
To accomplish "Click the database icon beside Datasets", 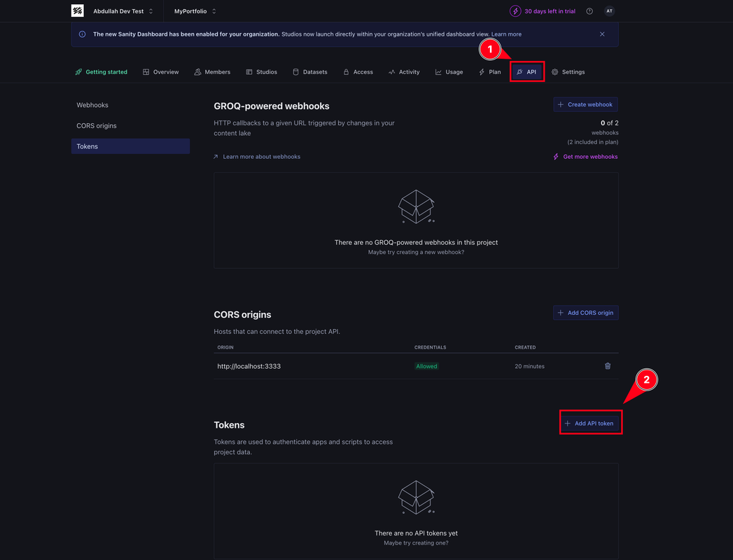I will [x=296, y=72].
